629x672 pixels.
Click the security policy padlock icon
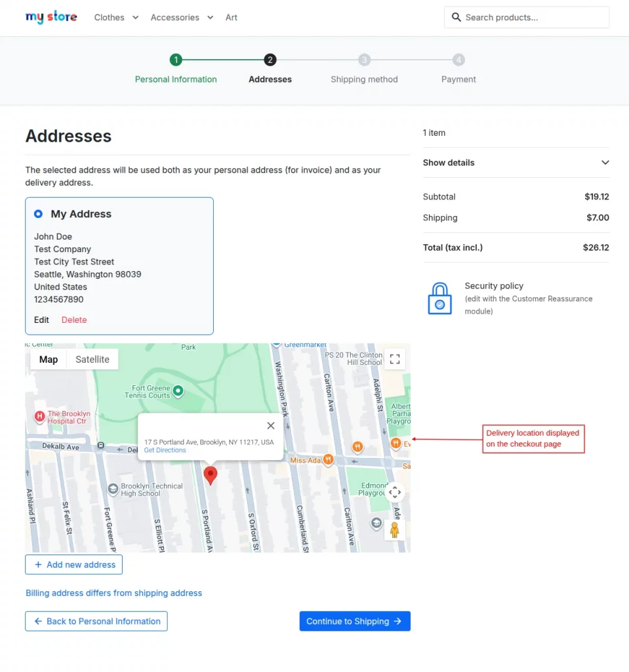click(439, 299)
